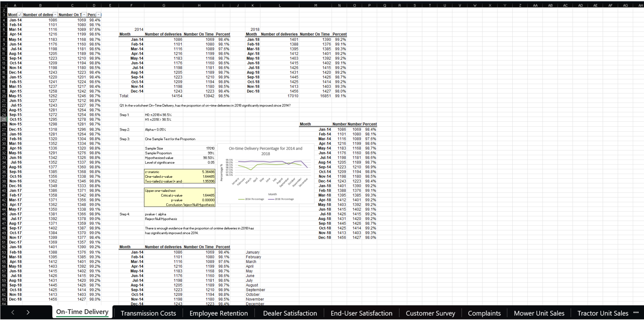This screenshot has width=644, height=320.
Task: Open the Number of deliveries filter dropdown
Action: click(x=55, y=14)
